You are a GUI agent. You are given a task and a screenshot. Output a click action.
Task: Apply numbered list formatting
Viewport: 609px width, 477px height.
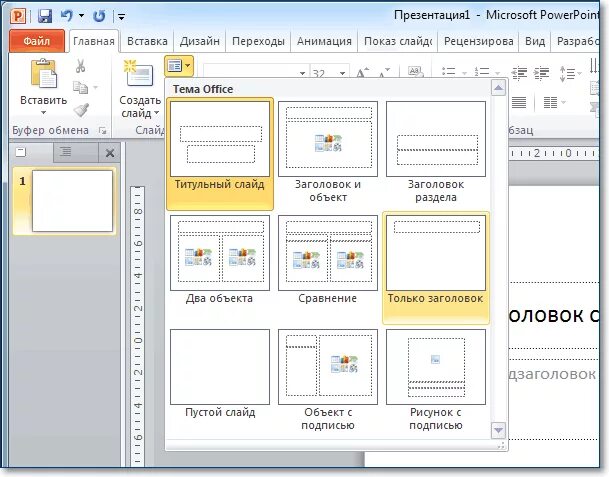tap(482, 73)
